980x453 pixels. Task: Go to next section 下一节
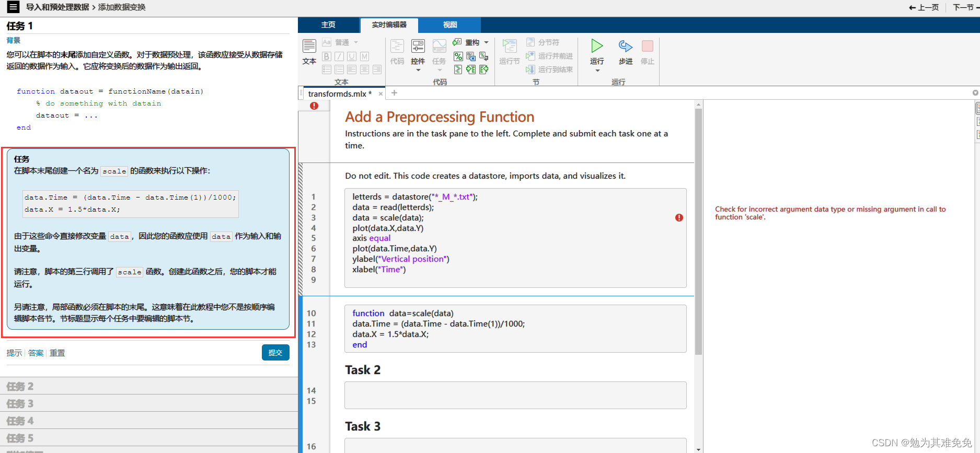click(x=966, y=7)
